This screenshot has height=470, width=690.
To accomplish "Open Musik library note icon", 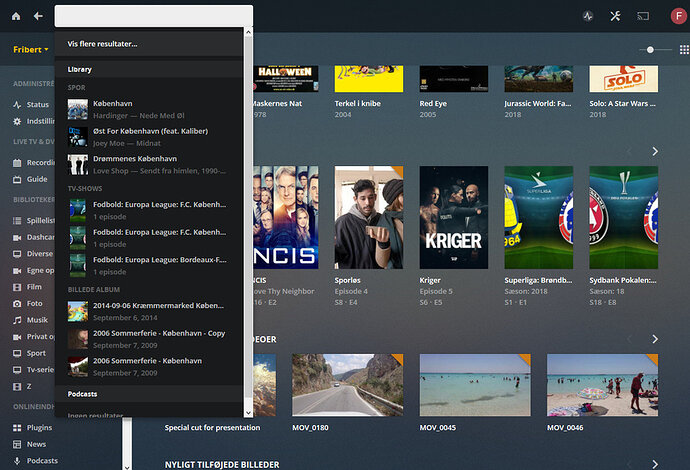I will coord(17,320).
